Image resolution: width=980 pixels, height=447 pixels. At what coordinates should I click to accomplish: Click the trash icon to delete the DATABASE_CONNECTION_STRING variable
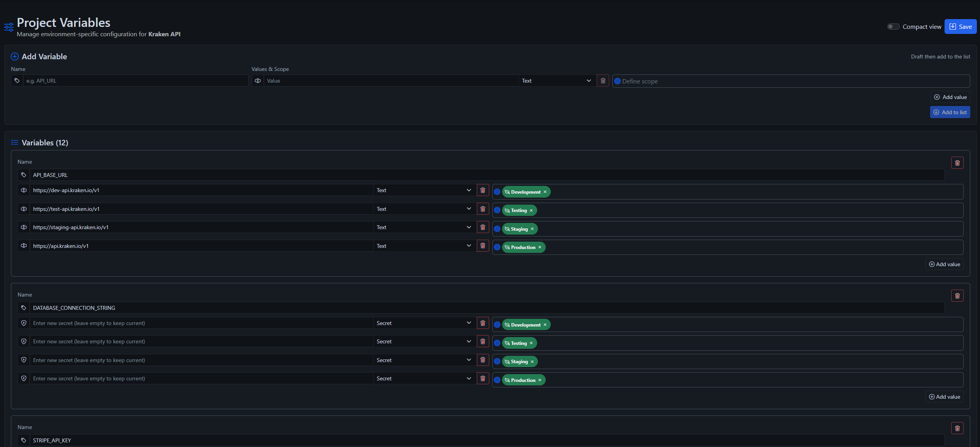point(957,295)
